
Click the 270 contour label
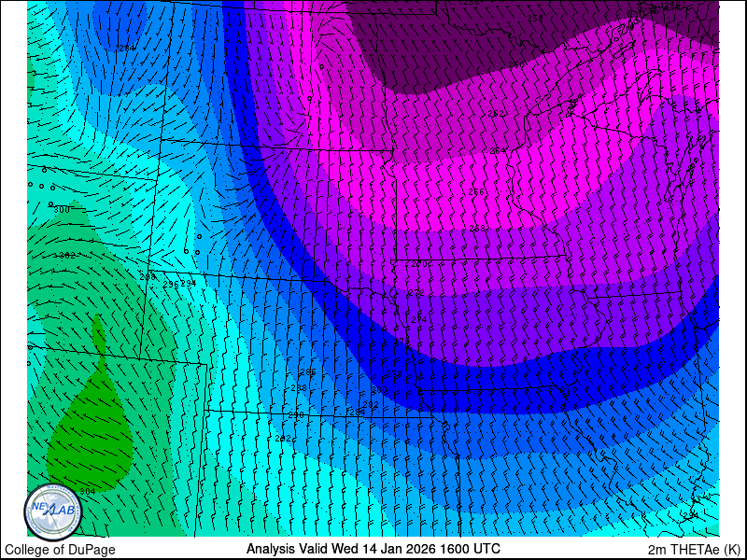[x=418, y=263]
